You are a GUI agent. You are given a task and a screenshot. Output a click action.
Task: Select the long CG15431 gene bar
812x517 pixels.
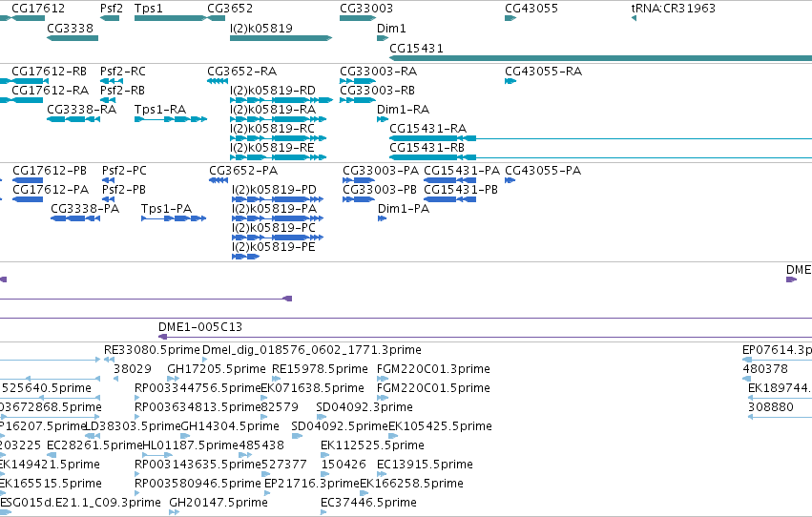coord(601,58)
